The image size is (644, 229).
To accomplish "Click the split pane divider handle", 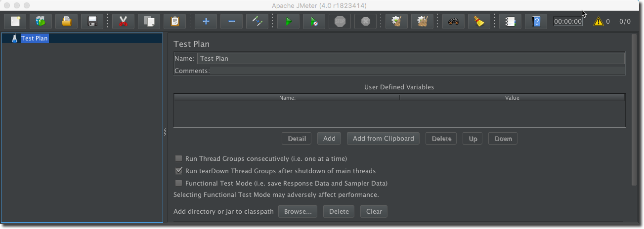I will click(165, 132).
